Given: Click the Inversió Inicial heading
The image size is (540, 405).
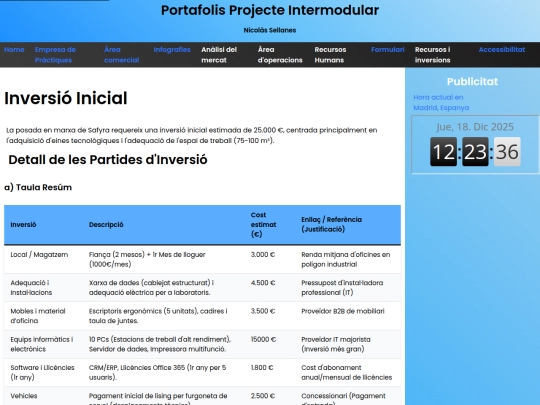Looking at the screenshot, I should tap(66, 98).
